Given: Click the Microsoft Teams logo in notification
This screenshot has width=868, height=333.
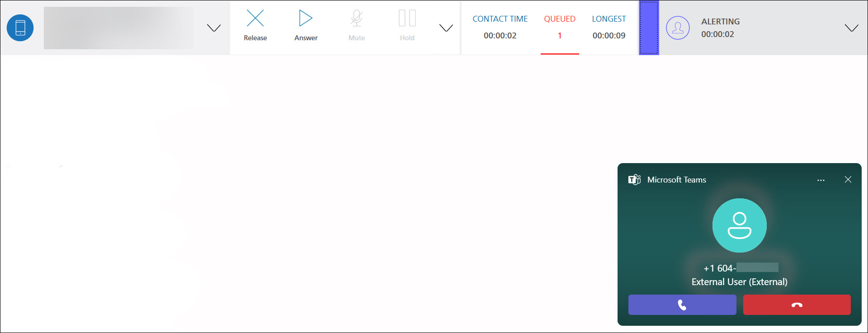Looking at the screenshot, I should pyautogui.click(x=635, y=179).
